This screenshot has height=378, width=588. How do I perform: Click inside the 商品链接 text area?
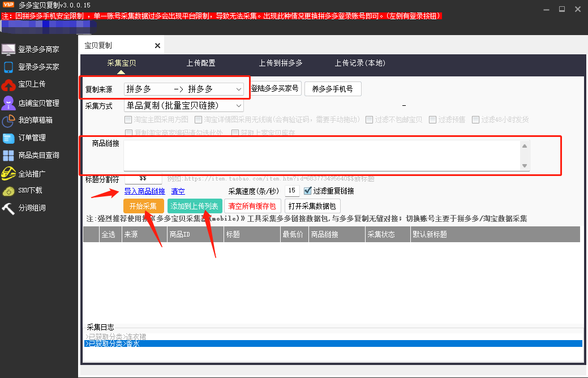322,156
